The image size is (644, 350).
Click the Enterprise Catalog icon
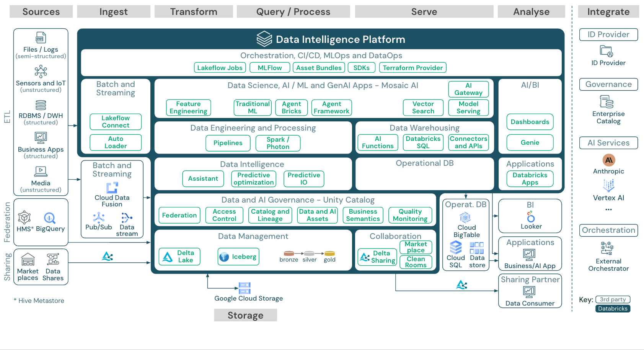(x=607, y=102)
